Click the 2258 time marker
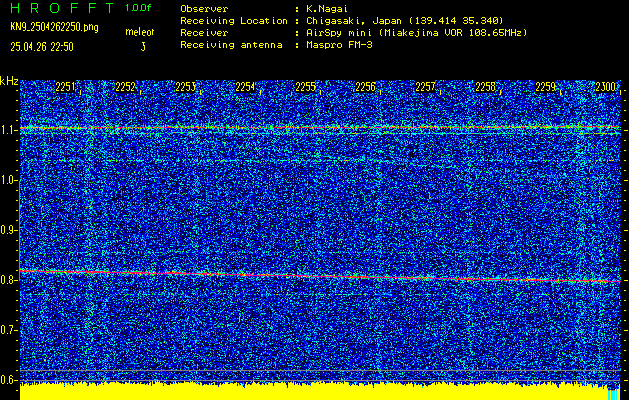Screen dimensions: 629x400 tap(485, 87)
